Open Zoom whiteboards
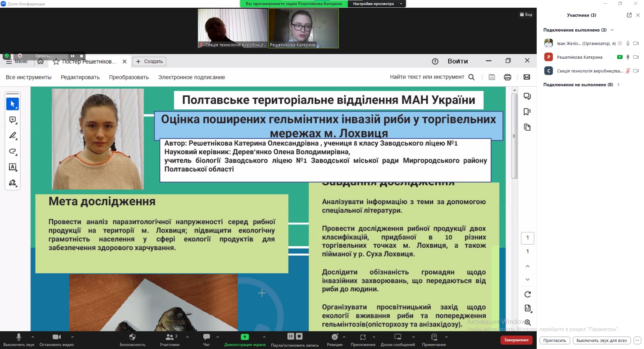The height and width of the screenshot is (349, 644). pyautogui.click(x=398, y=340)
